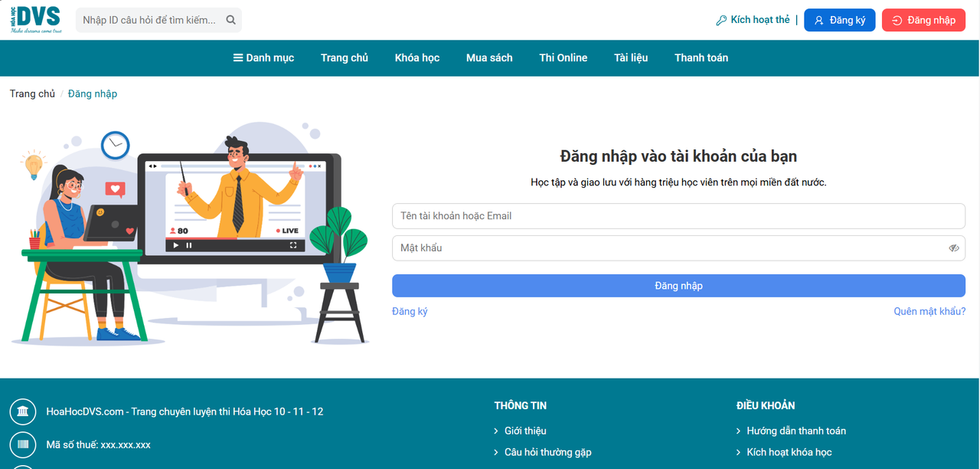Click the HoaHocDVS.com footer description text
Viewport: 980px width, 469px height.
coord(185,412)
